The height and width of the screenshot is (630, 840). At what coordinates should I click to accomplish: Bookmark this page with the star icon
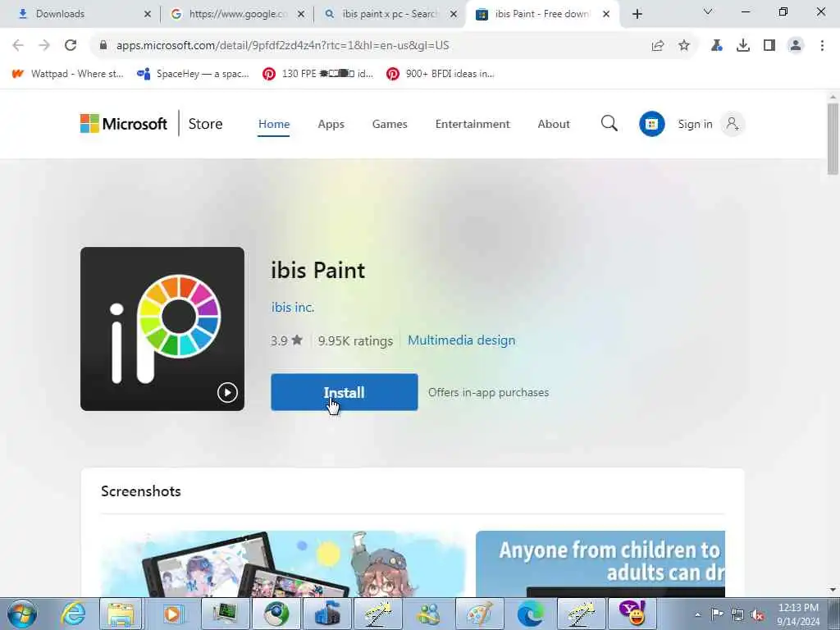click(684, 46)
